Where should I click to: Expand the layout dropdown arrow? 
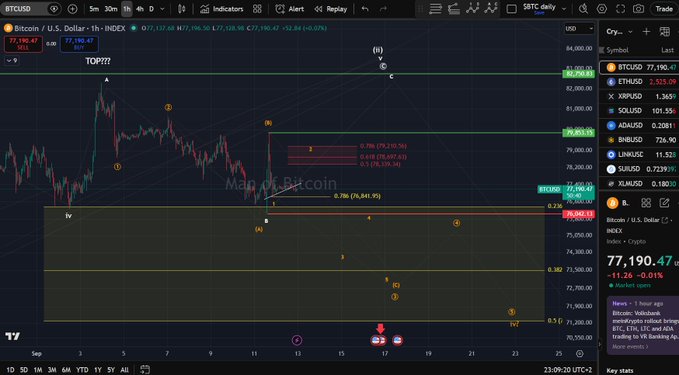click(564, 9)
